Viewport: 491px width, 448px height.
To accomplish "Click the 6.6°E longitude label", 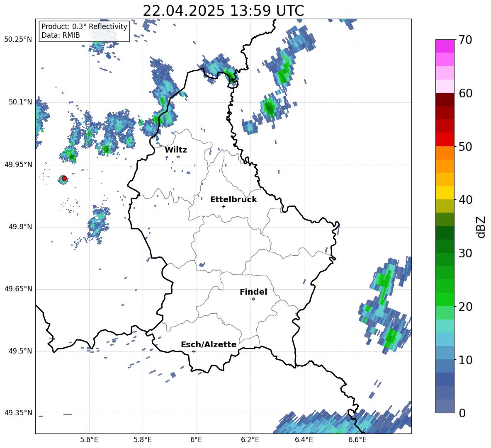I will pos(357,440).
